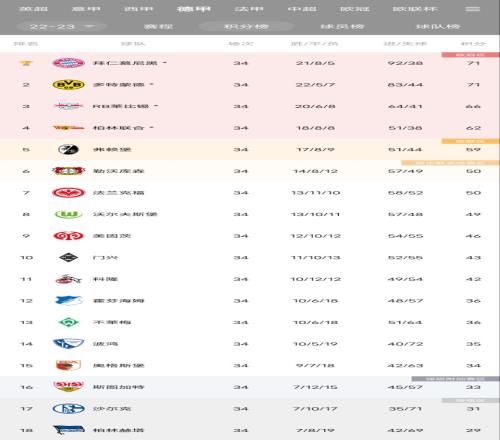
Task: Click the Augsburg club crest
Action: (68, 365)
